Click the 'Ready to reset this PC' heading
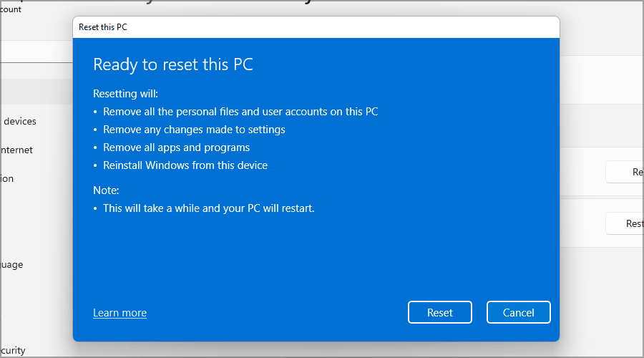The height and width of the screenshot is (358, 644). 173,65
